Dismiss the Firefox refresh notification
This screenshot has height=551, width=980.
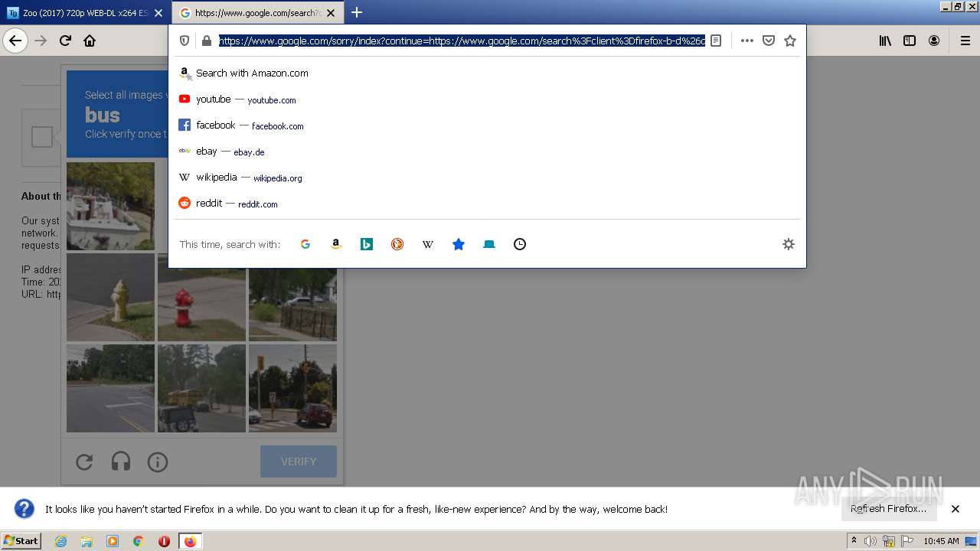[955, 509]
